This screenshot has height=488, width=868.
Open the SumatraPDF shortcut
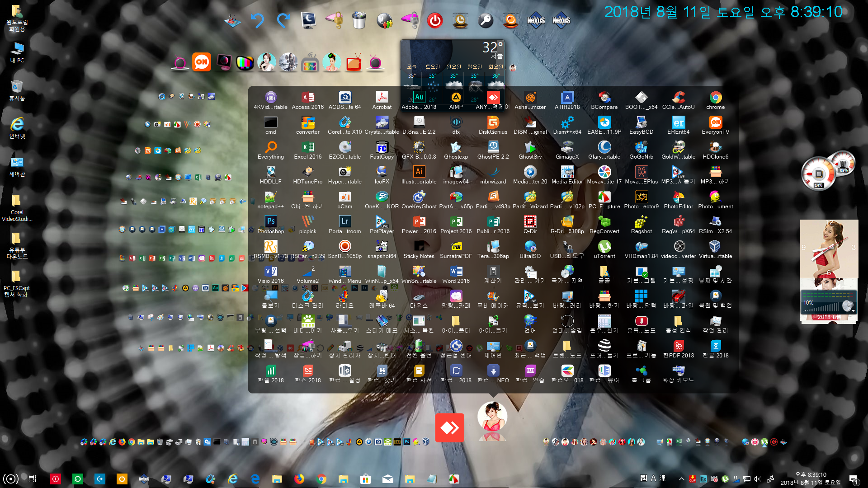pyautogui.click(x=456, y=249)
